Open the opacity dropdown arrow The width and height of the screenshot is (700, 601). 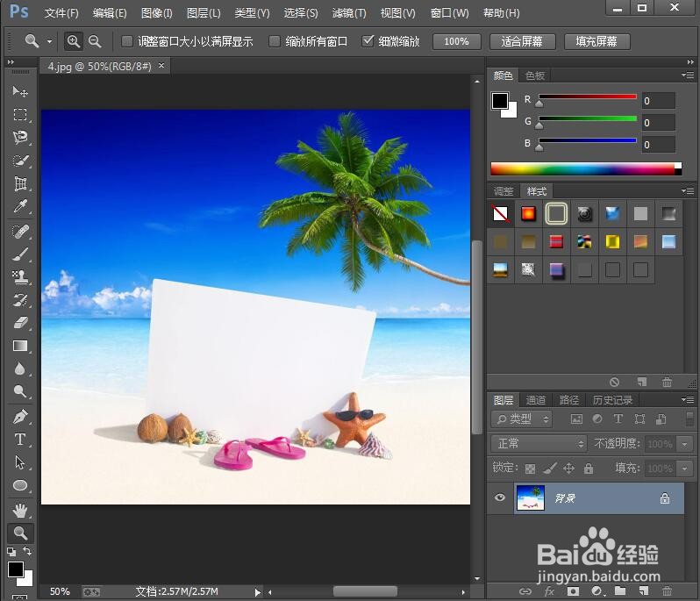(x=685, y=444)
